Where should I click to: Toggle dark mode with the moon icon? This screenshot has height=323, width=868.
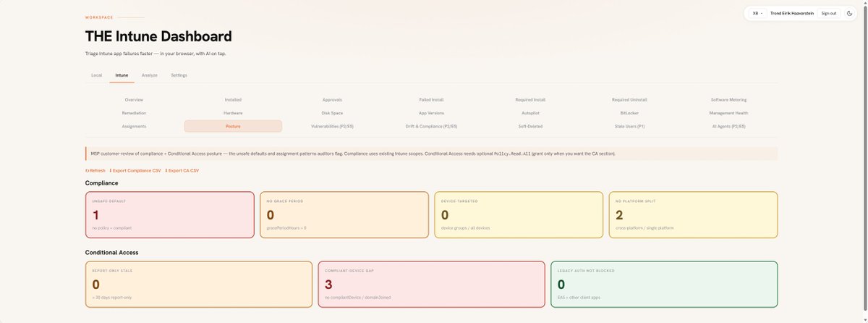click(x=849, y=13)
